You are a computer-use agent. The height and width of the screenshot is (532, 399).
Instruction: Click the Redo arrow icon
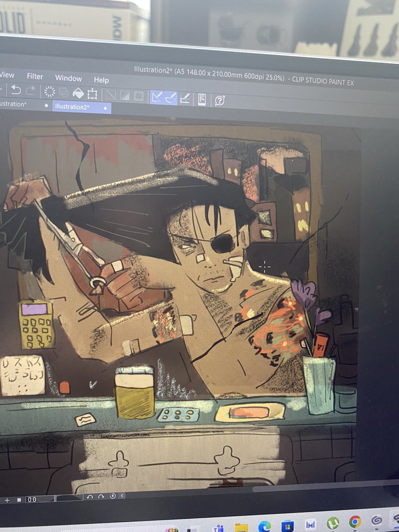pos(31,91)
